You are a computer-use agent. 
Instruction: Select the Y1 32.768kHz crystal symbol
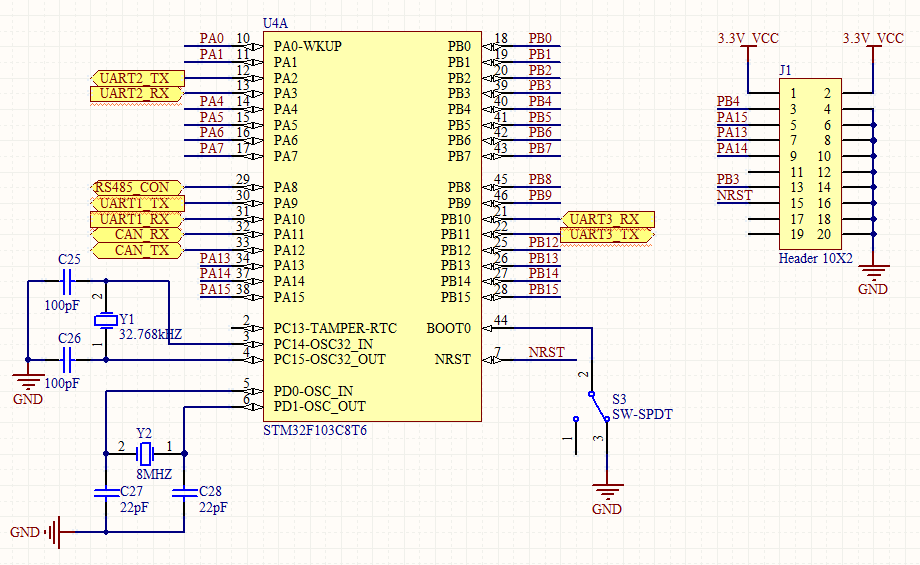tap(105, 320)
